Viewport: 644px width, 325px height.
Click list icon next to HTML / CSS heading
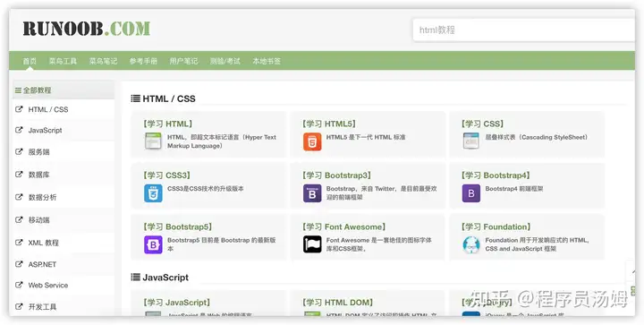click(x=136, y=98)
